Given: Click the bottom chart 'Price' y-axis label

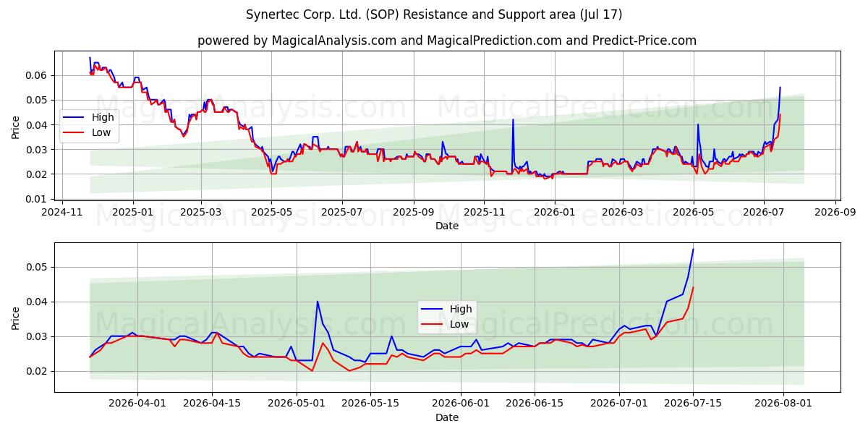Looking at the screenshot, I should click(16, 318).
